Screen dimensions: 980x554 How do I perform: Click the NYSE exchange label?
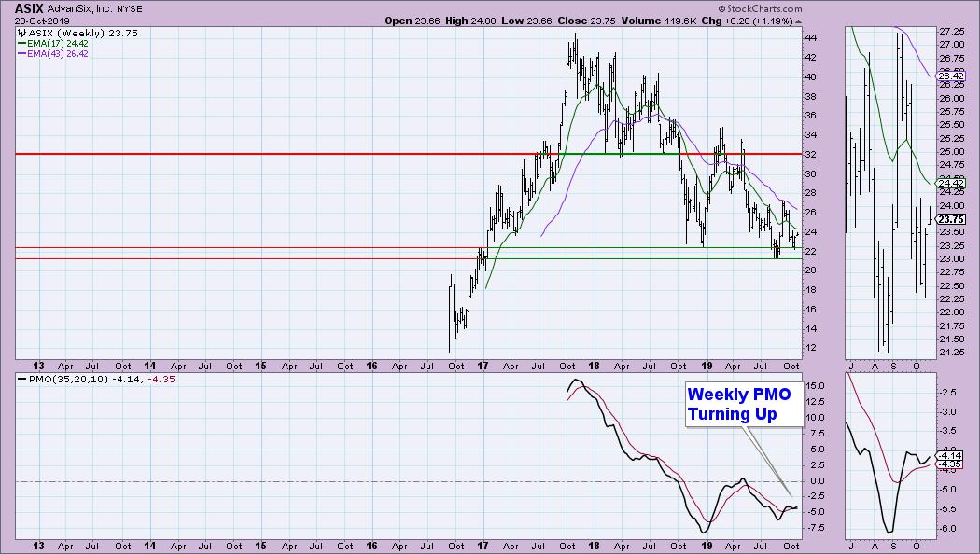(x=130, y=9)
